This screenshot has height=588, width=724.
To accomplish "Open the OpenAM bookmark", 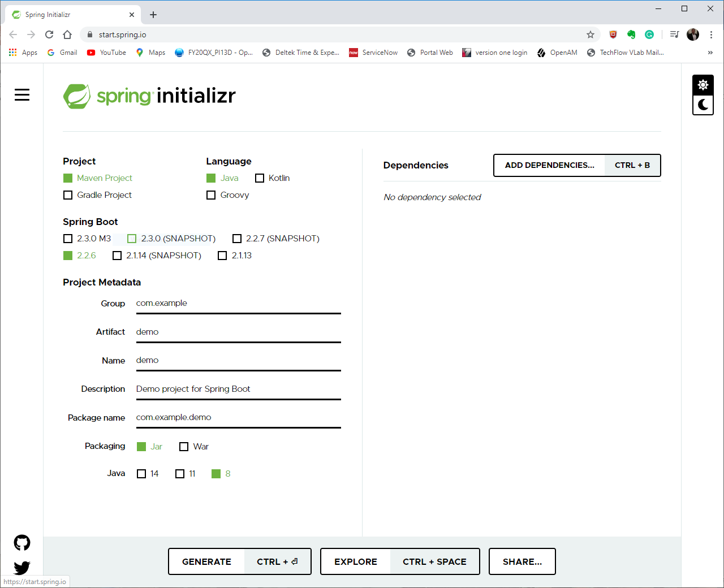I will [x=557, y=53].
